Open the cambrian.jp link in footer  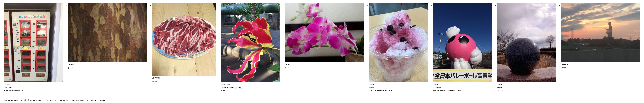(x=97, y=100)
